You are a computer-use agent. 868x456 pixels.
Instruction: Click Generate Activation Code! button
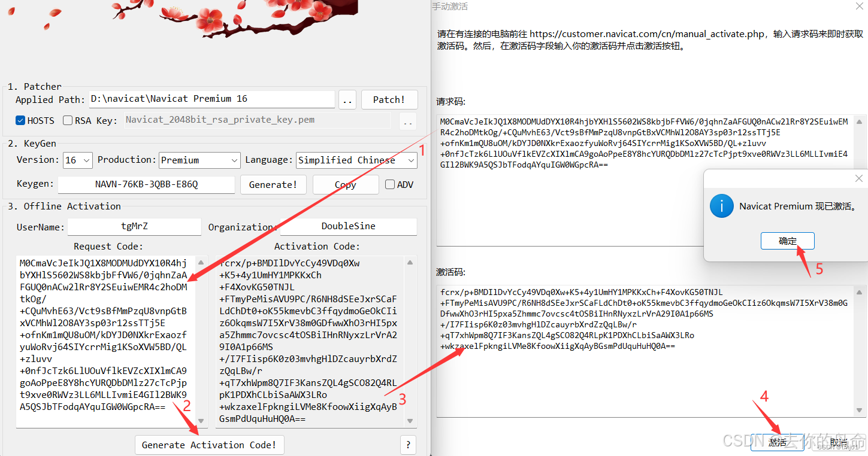[209, 445]
